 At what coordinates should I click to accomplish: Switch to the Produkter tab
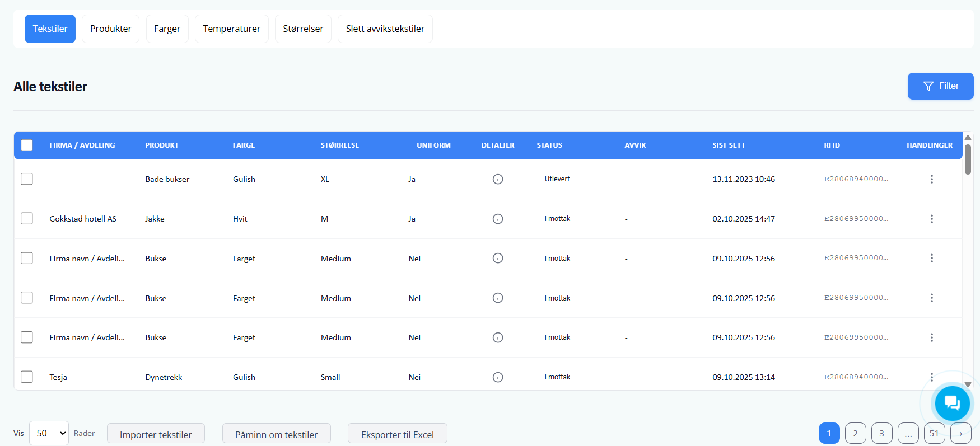[110, 29]
